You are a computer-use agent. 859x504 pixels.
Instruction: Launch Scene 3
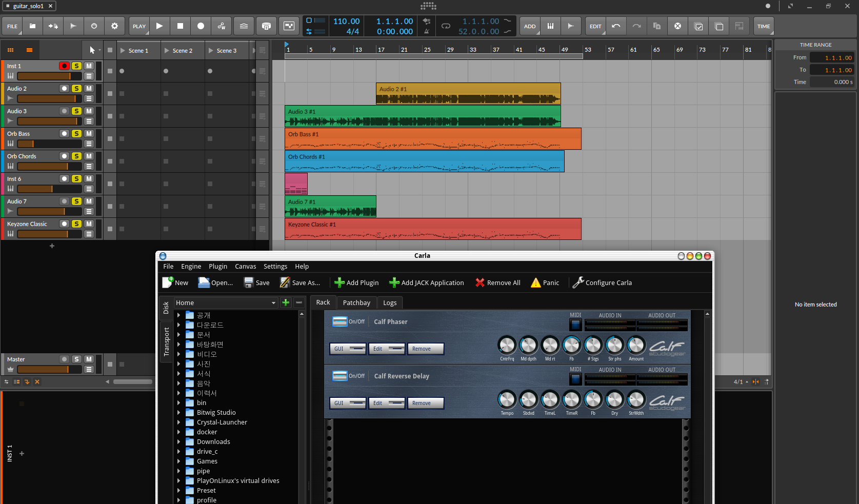tap(211, 51)
